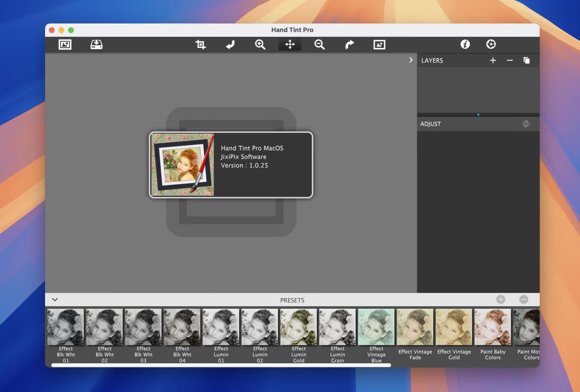The height and width of the screenshot is (392, 580).
Task: Click the Zoom Out magnifier
Action: pyautogui.click(x=319, y=45)
